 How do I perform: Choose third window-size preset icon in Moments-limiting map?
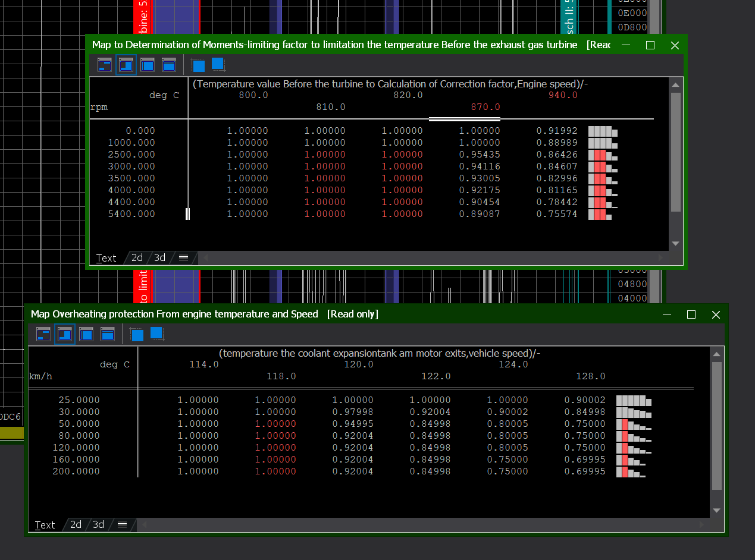(x=147, y=65)
